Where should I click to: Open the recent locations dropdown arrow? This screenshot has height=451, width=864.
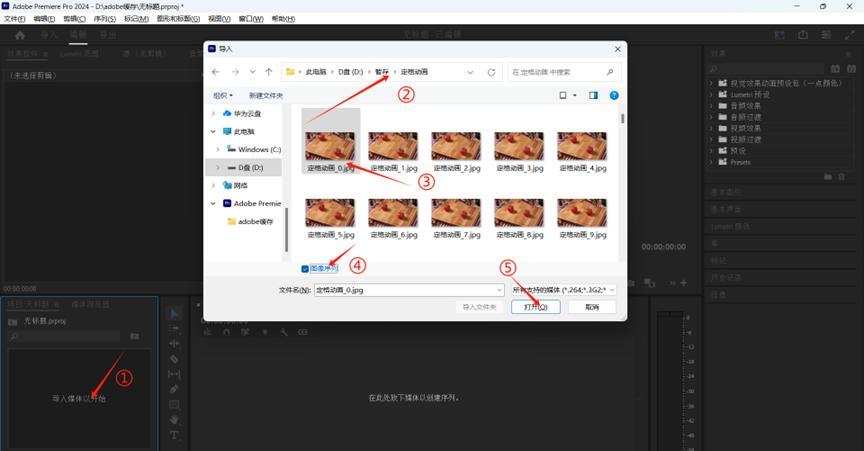(x=252, y=72)
